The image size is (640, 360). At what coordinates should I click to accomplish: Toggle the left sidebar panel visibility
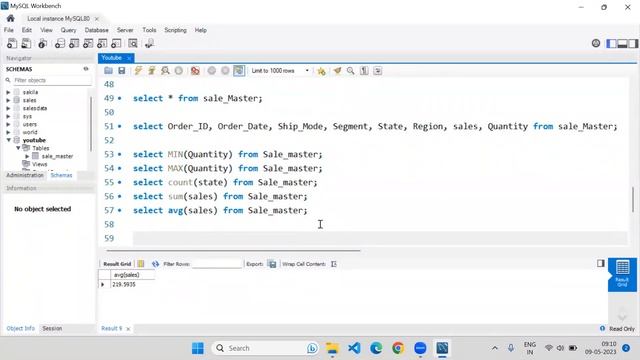(611, 43)
